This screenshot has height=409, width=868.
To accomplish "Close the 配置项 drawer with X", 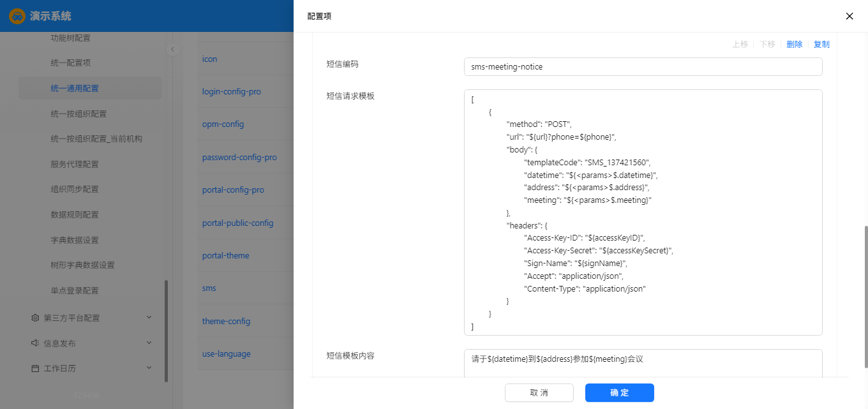I will 849,16.
